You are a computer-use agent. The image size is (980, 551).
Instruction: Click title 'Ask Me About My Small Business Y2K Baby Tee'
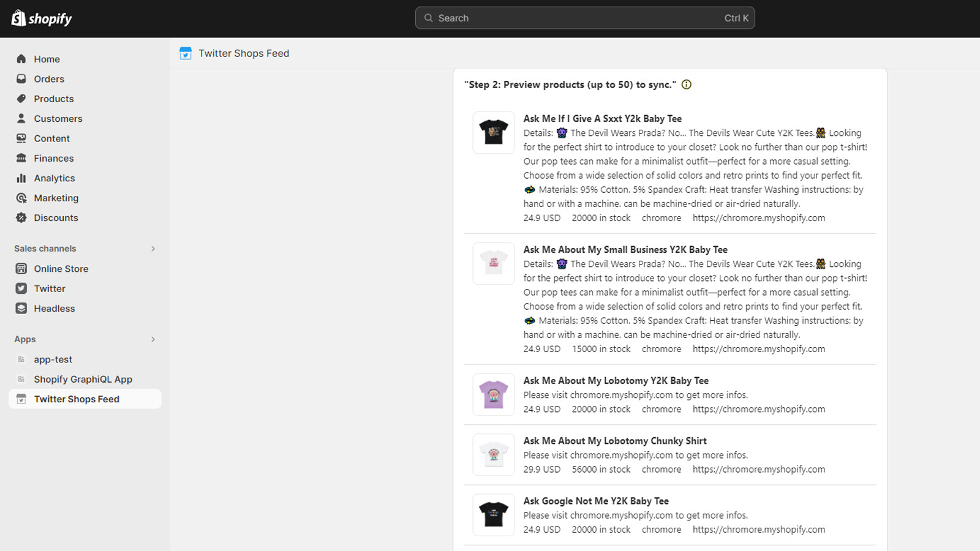point(625,250)
